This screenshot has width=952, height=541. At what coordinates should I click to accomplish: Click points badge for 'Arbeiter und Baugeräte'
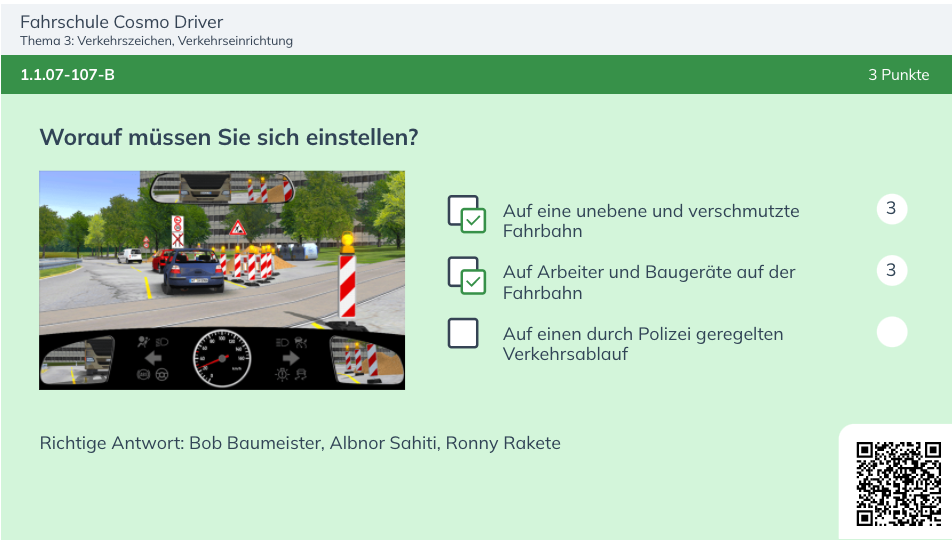(x=891, y=270)
